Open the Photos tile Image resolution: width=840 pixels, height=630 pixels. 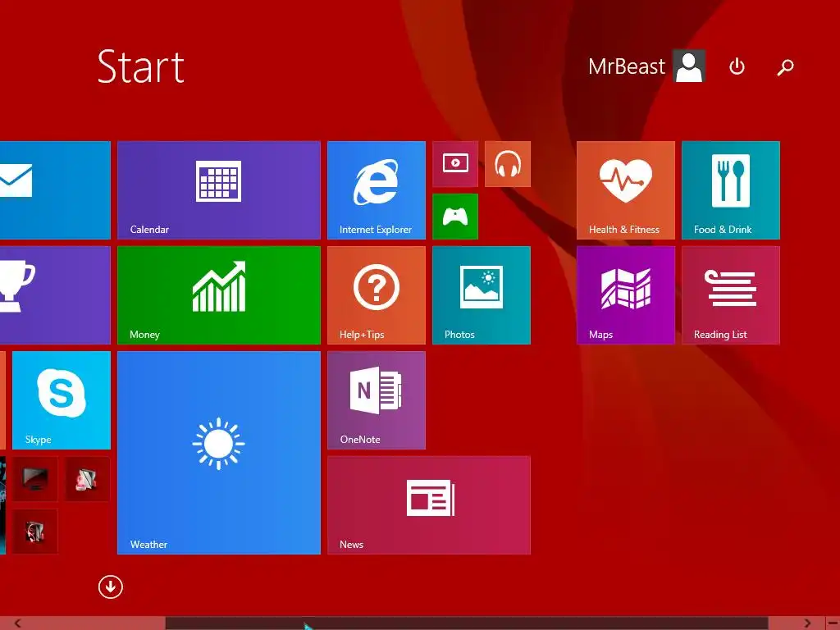[481, 295]
